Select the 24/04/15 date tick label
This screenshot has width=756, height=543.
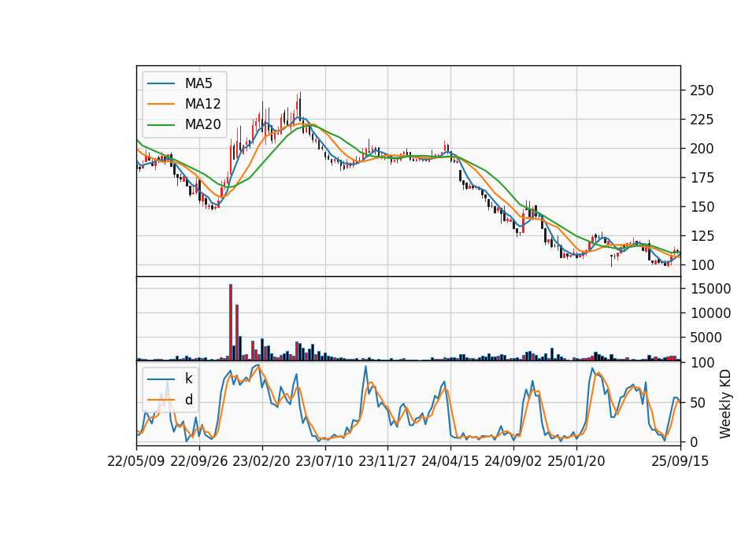pos(450,461)
